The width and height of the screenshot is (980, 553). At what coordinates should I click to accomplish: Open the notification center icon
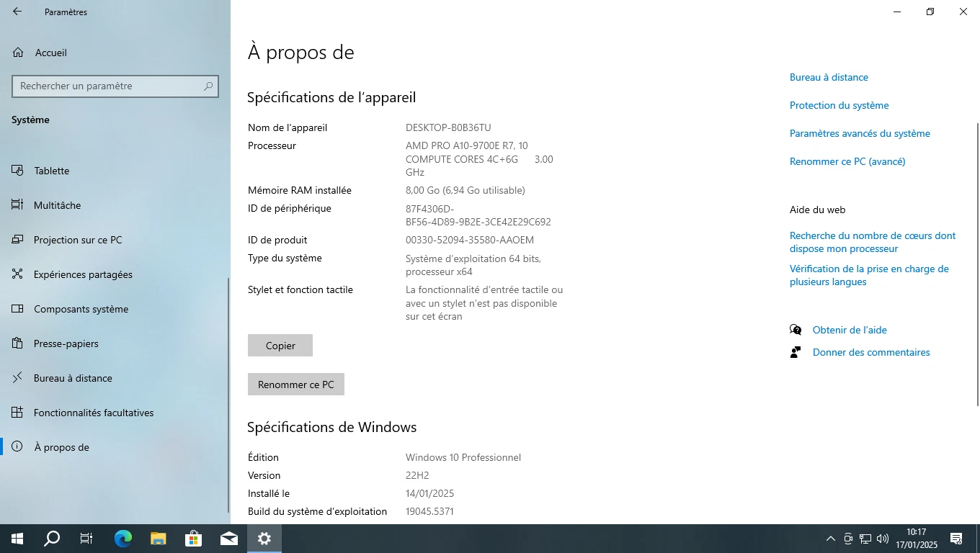point(957,539)
